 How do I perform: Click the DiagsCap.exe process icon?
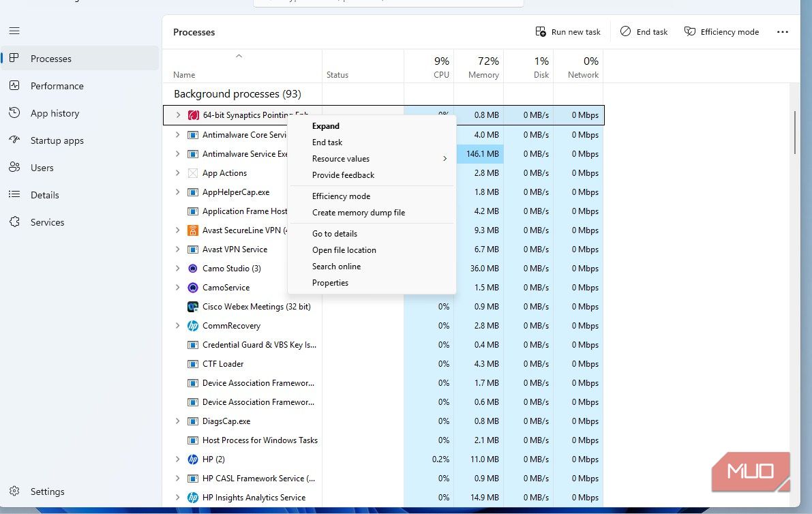(193, 421)
